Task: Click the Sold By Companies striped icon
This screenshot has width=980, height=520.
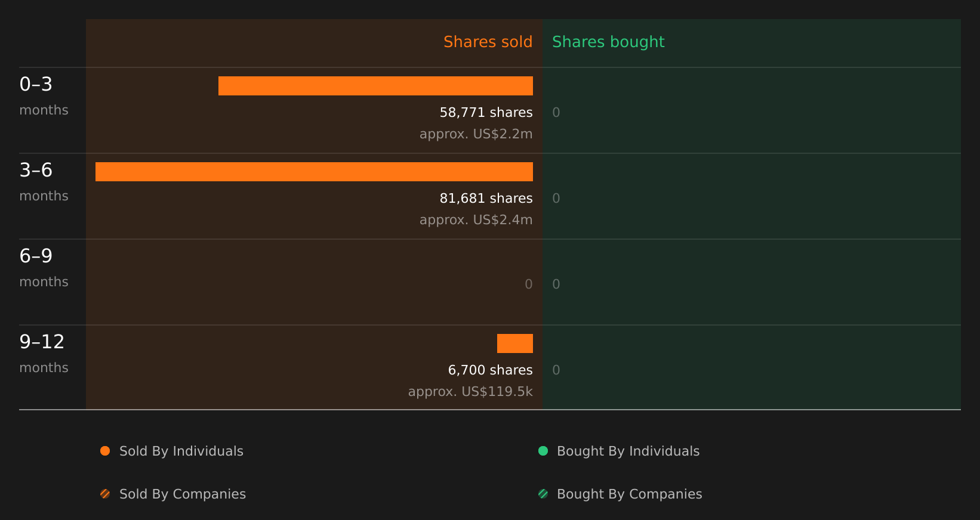Action: click(x=105, y=494)
